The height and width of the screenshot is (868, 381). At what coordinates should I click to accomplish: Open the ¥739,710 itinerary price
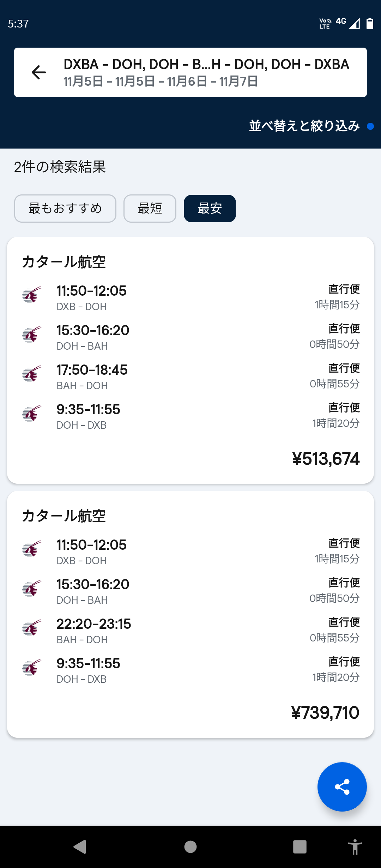point(325,713)
